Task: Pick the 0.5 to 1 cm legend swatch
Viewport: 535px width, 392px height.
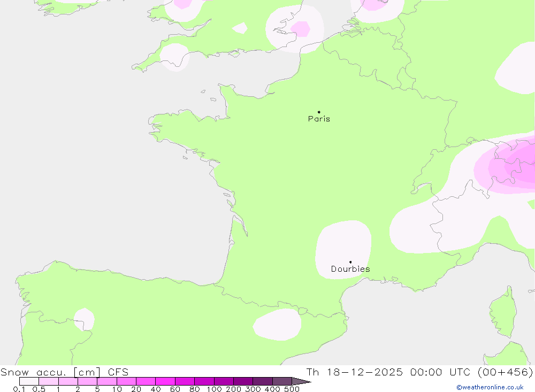Action: [x=49, y=381]
